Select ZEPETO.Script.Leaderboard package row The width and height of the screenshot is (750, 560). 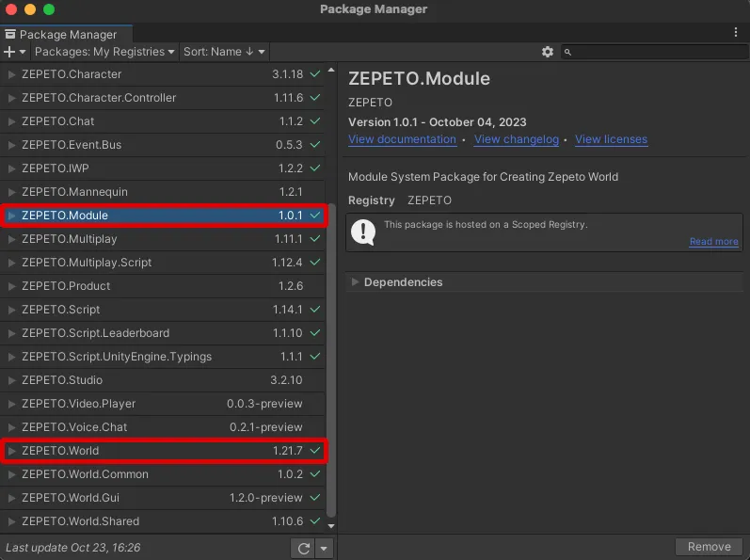[162, 333]
